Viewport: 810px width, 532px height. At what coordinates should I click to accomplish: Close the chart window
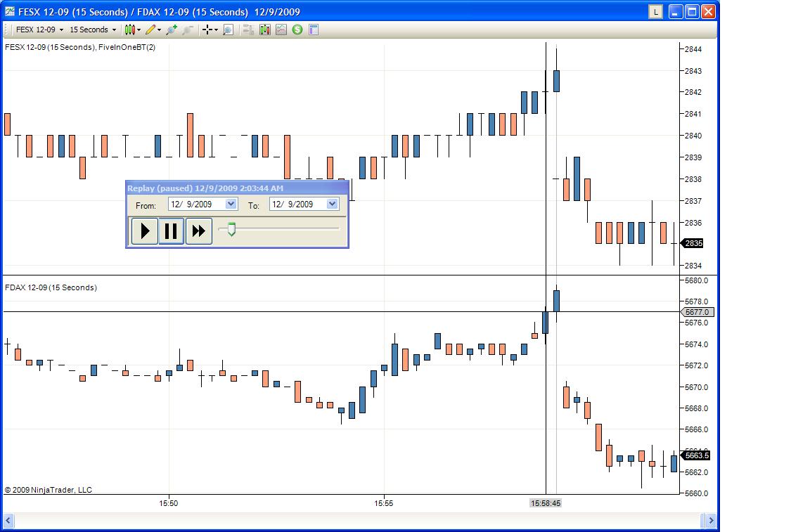[x=708, y=11]
